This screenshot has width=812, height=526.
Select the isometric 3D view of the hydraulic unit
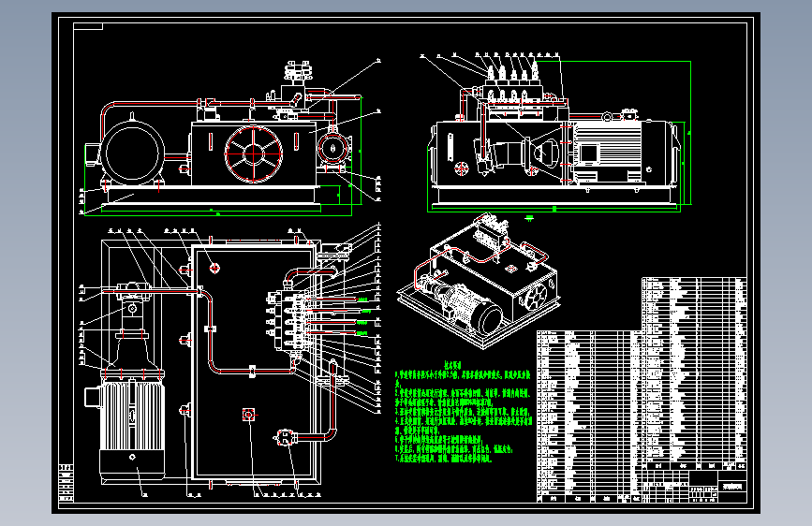click(x=479, y=282)
